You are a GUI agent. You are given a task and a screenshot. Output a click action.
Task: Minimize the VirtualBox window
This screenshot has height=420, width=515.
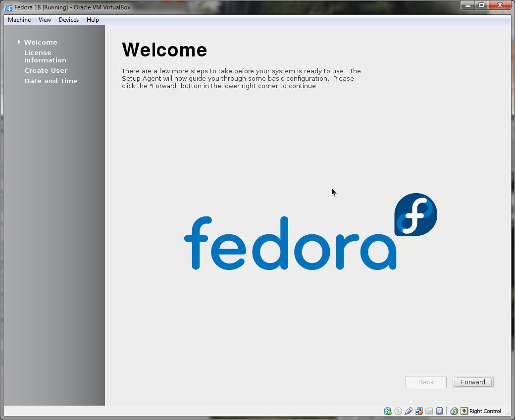tap(467, 5)
